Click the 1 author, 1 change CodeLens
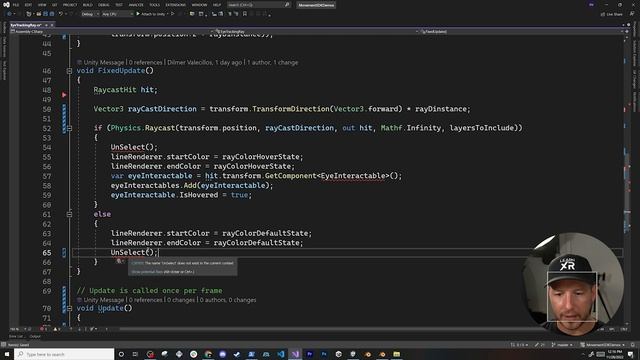 [x=273, y=62]
